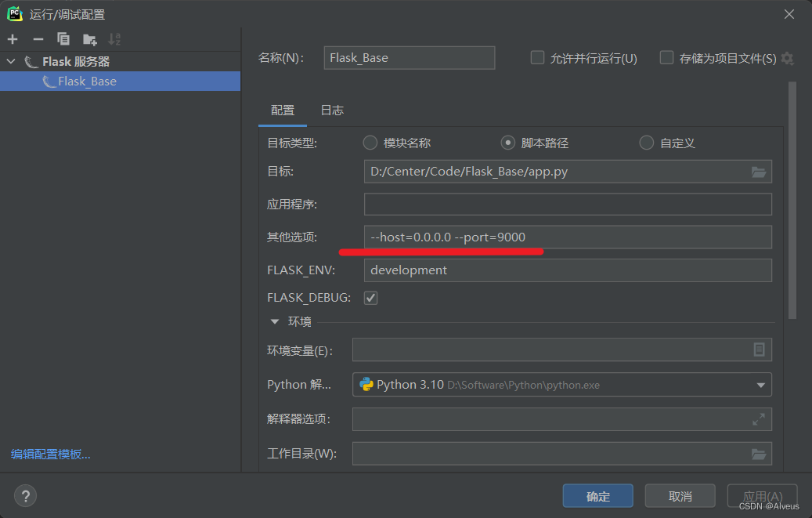Open the environment variables editor icon
The width and height of the screenshot is (812, 518).
pyautogui.click(x=759, y=350)
